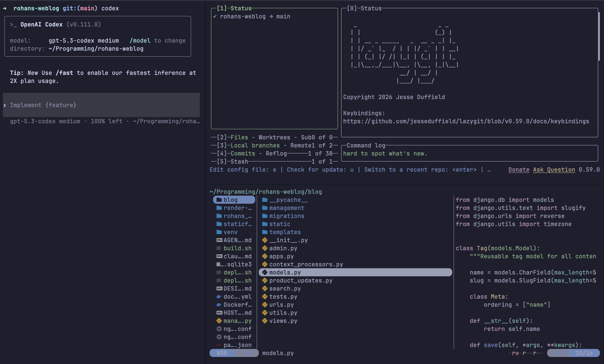Expand the Files panel header
The width and height of the screenshot is (604, 364).
(x=239, y=137)
